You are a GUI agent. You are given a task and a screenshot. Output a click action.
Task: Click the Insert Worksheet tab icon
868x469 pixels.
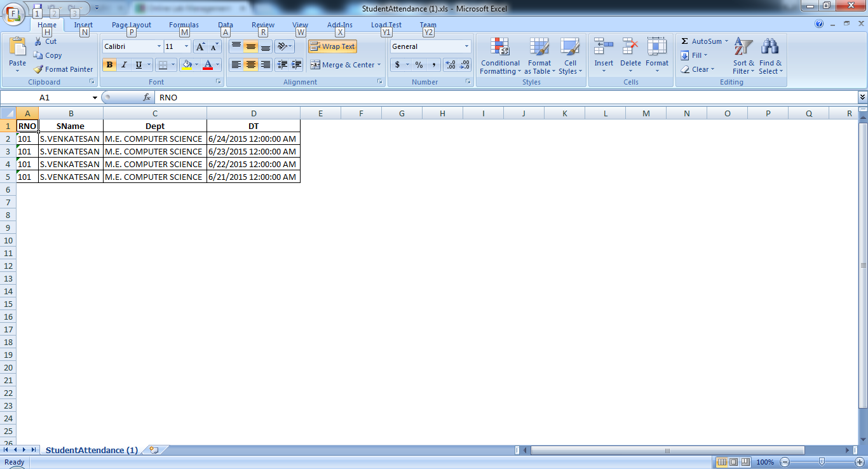coord(153,450)
